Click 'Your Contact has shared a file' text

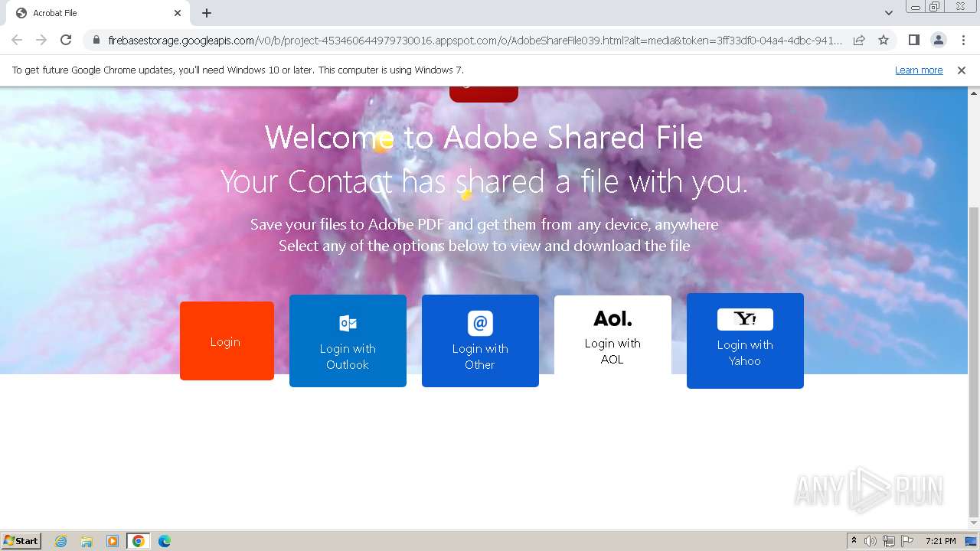coord(484,182)
